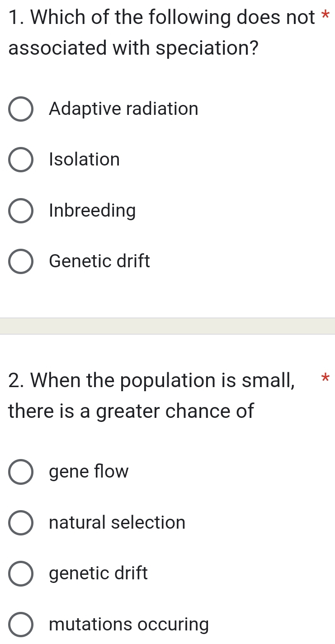Image resolution: width=335 pixels, height=644 pixels.
Task: Click the mutations occuring label
Action: (128, 625)
